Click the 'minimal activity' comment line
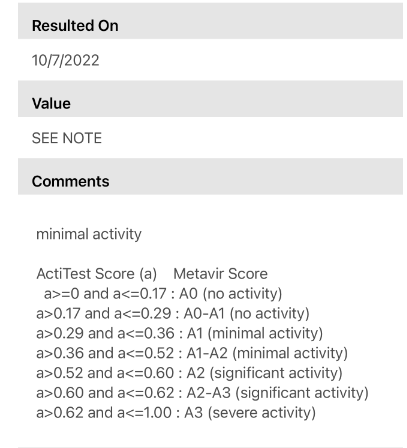The width and height of the screenshot is (407, 448). pyautogui.click(x=89, y=234)
